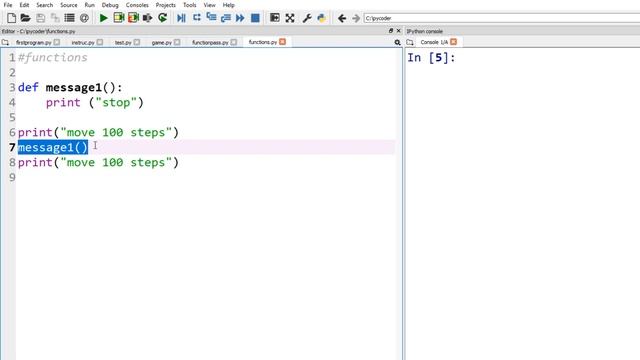
Task: Open the File menu
Action: click(x=8, y=5)
